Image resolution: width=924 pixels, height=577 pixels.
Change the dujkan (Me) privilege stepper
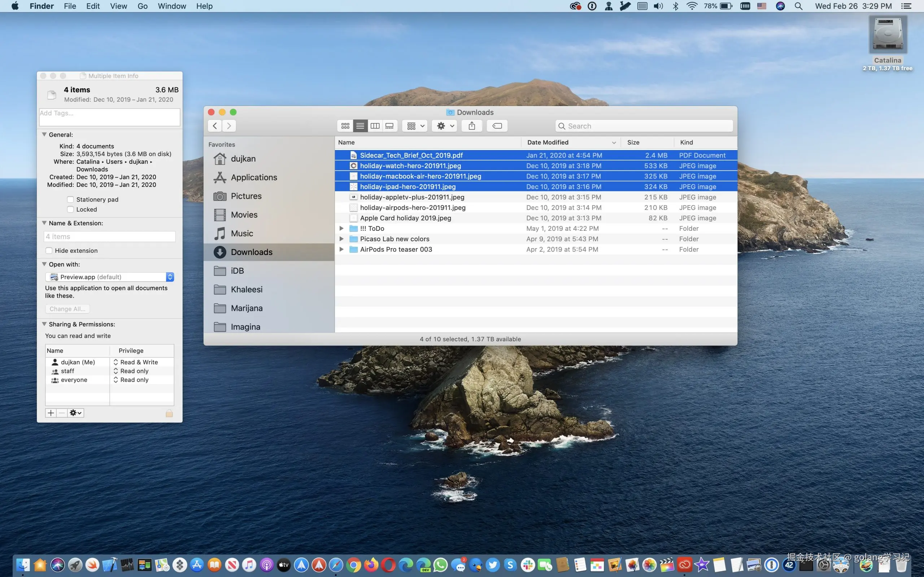[116, 362]
